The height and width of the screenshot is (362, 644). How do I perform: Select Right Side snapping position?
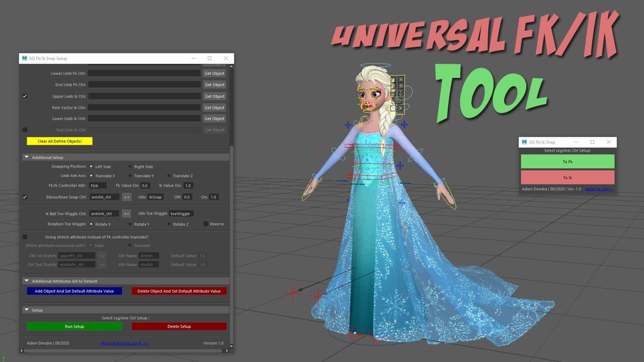coord(130,166)
